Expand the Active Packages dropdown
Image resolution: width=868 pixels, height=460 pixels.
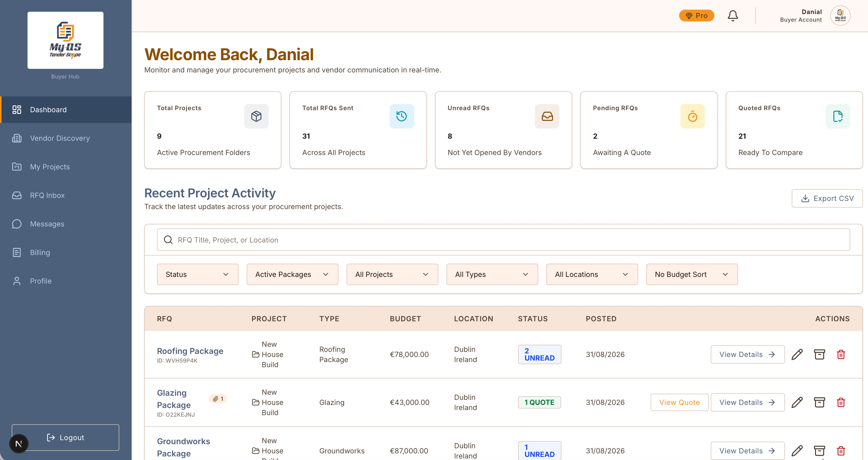tap(292, 275)
